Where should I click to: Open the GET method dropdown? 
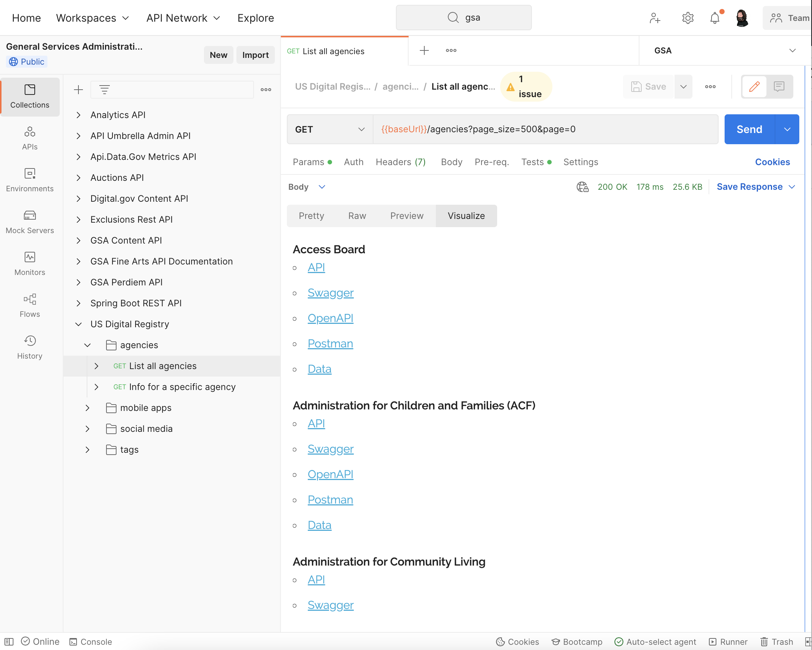[330, 129]
